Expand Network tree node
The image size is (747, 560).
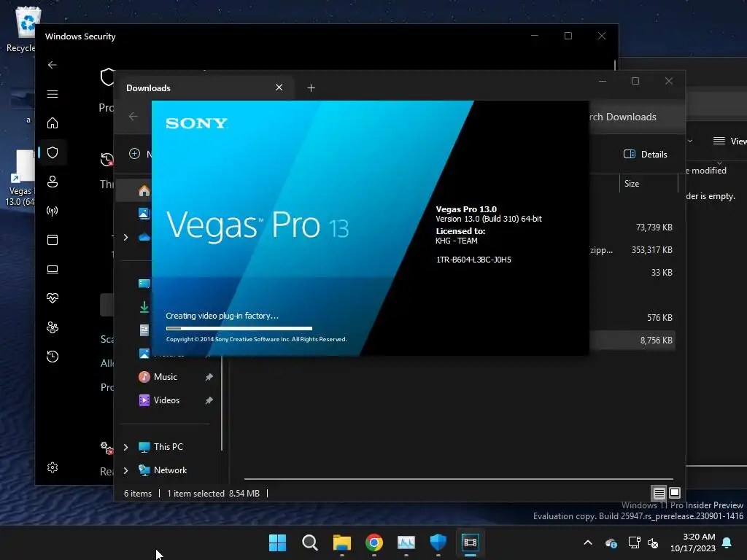(x=125, y=470)
